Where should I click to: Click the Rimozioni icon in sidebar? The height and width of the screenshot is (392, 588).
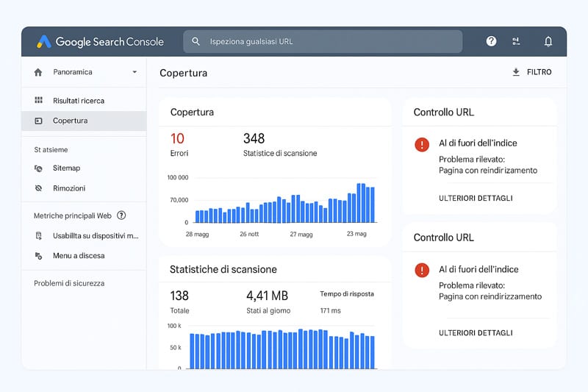tap(38, 188)
